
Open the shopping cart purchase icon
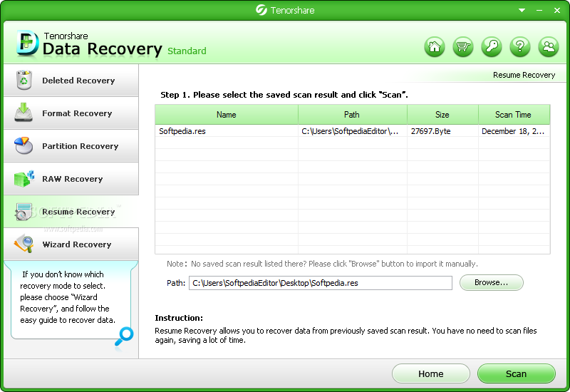coord(462,47)
